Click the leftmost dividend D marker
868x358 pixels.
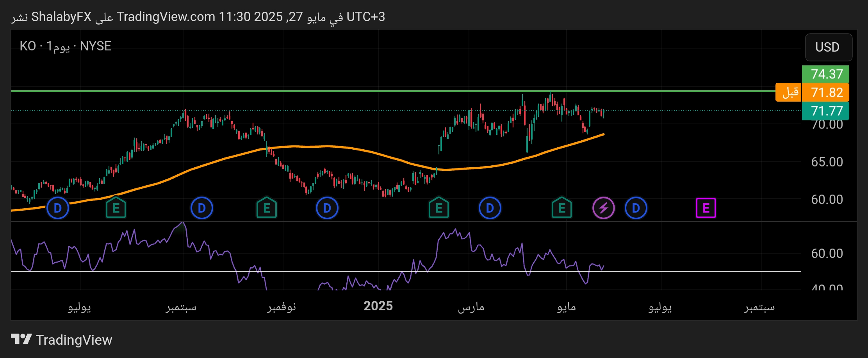58,208
